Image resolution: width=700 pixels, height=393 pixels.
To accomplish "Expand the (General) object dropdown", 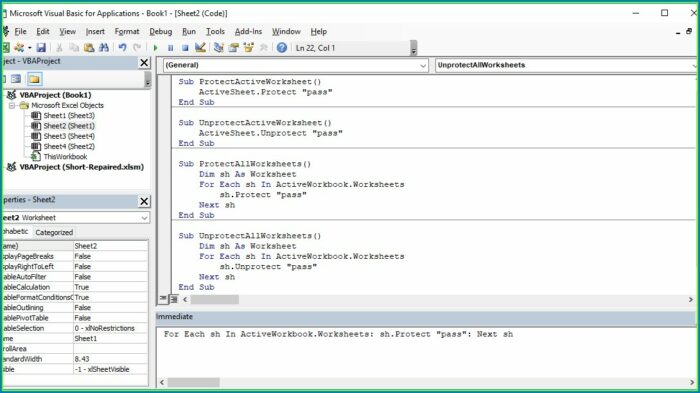I will pos(423,65).
